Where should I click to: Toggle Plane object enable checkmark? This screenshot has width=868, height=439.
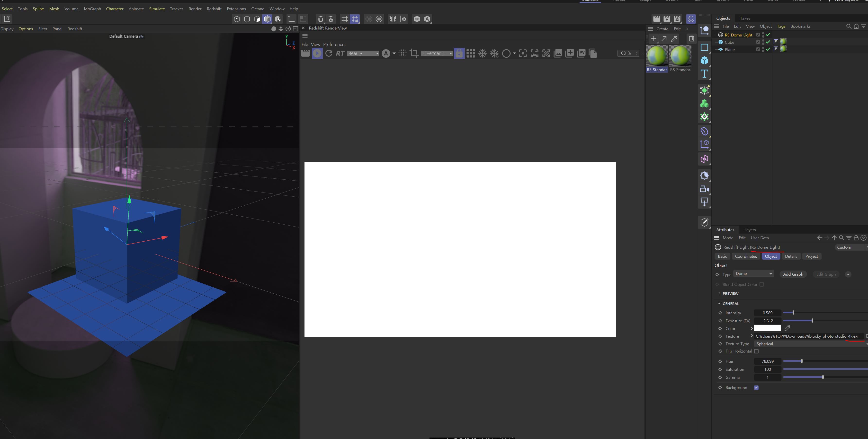tap(768, 49)
